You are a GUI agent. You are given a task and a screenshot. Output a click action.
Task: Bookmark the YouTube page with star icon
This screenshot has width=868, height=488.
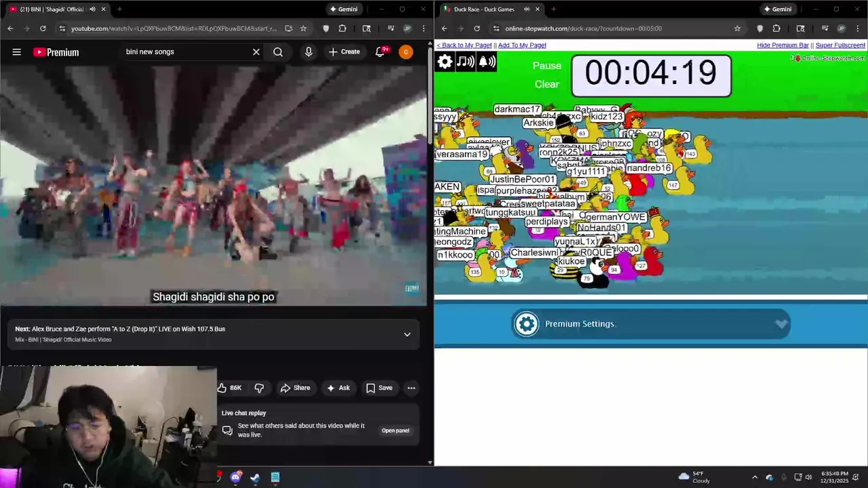303,28
